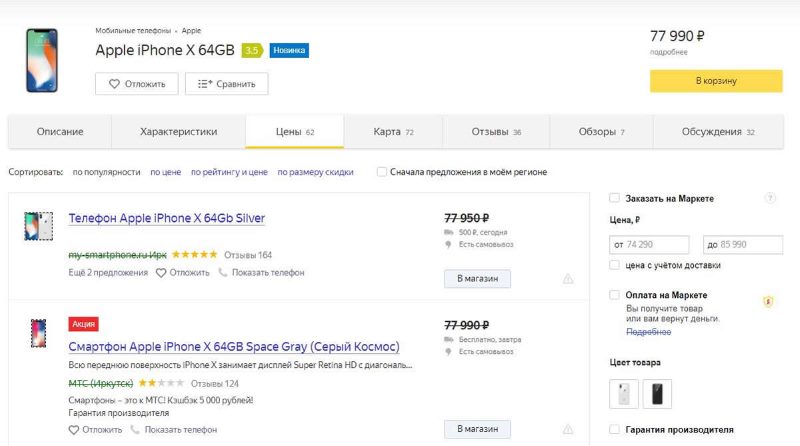Open the Подробнее link under Оплата на Маркете
The image size is (800, 446).
tap(648, 332)
